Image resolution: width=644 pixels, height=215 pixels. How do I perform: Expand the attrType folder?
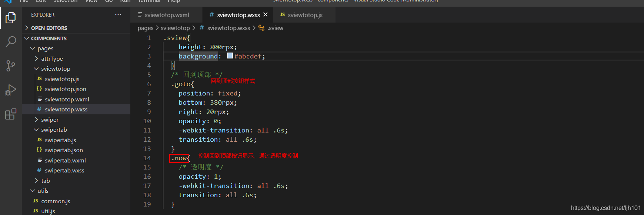pyautogui.click(x=76, y=59)
